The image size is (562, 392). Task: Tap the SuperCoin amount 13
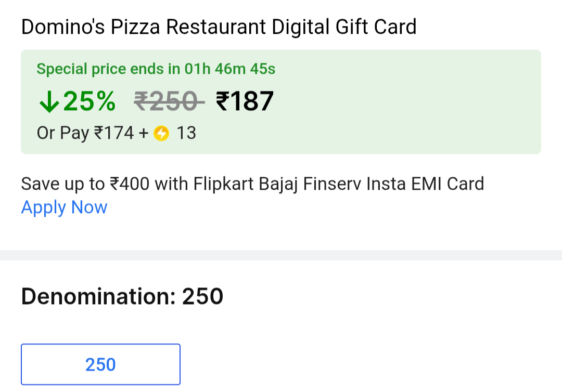[186, 134]
